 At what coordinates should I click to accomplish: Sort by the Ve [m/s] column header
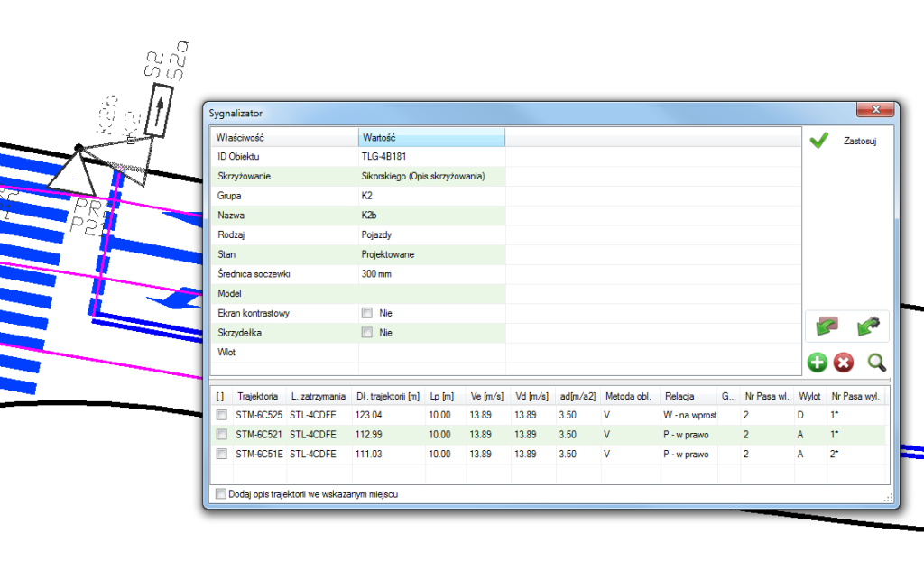[x=488, y=396]
